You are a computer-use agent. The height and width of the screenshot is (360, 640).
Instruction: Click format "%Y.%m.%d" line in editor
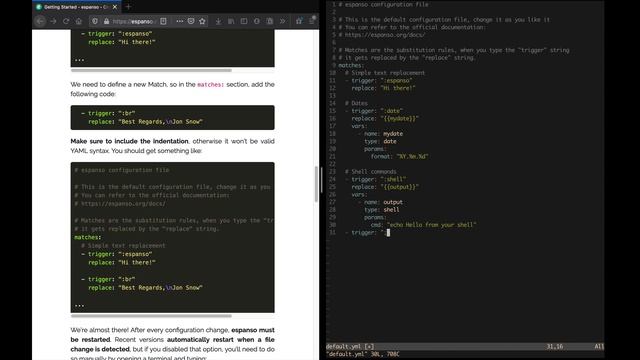click(400, 157)
